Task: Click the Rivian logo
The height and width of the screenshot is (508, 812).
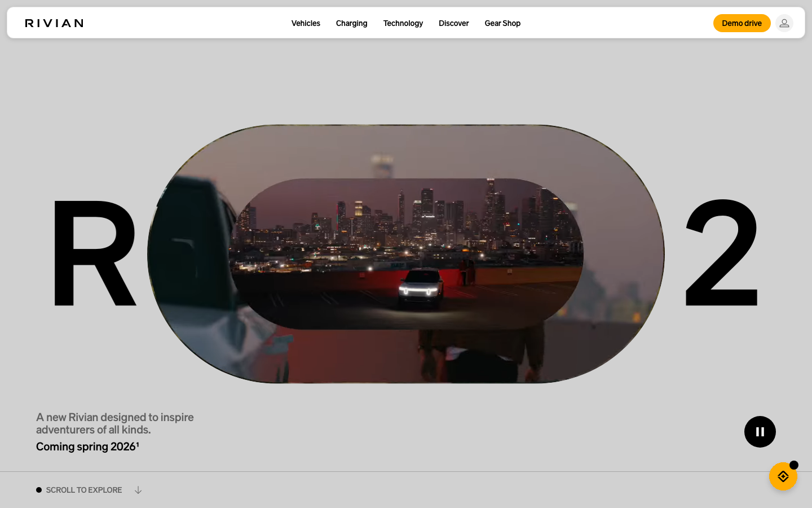Action: pos(54,23)
